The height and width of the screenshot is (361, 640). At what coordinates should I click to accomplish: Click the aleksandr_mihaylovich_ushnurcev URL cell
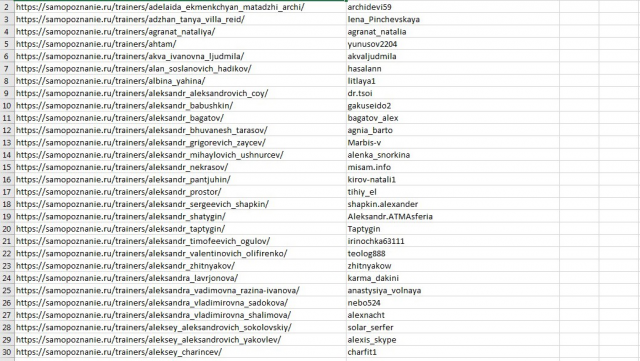point(180,155)
